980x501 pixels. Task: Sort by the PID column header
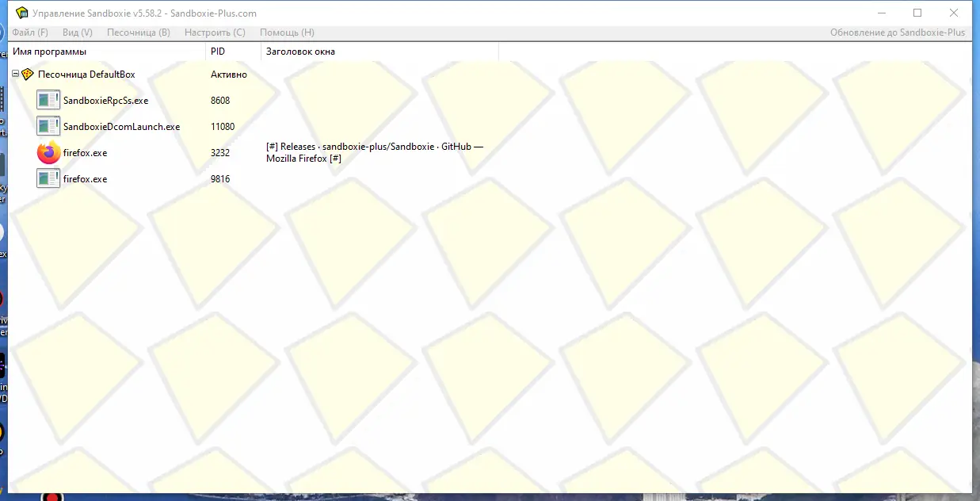pyautogui.click(x=233, y=52)
